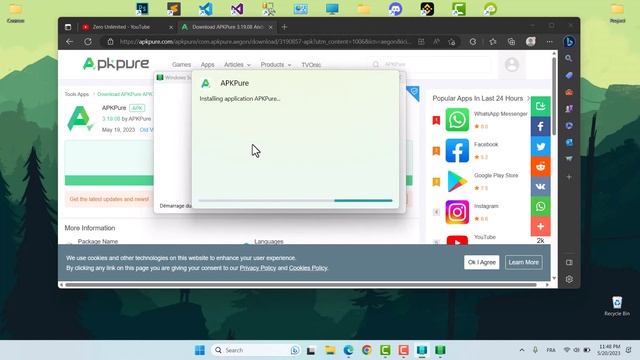The image size is (640, 360).
Task: Open the Recycle Bin desktop icon
Action: coord(617,306)
